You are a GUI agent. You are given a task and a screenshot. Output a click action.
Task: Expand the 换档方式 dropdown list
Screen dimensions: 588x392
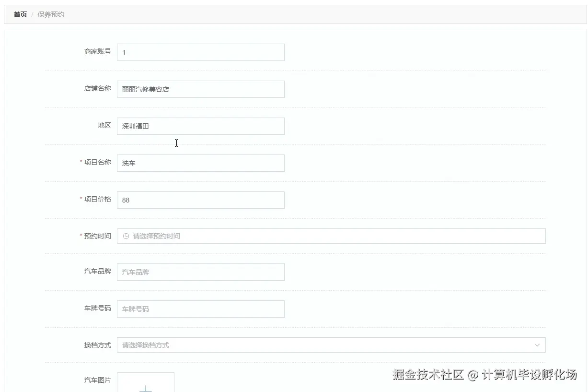331,344
